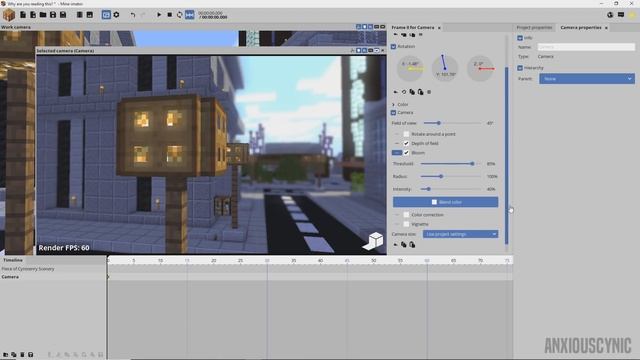Click the message icon at top right
Image resolution: width=640 pixels, height=360 pixels.
(621, 15)
